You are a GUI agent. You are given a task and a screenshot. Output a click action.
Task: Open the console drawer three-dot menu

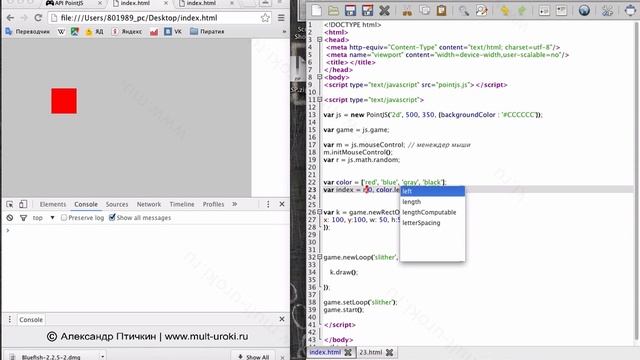coord(10,319)
